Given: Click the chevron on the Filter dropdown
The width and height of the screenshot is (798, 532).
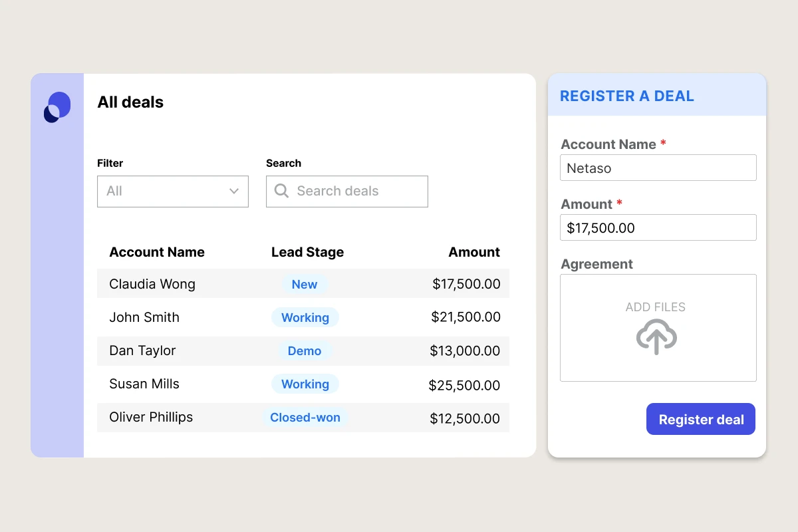Looking at the screenshot, I should pos(234,192).
